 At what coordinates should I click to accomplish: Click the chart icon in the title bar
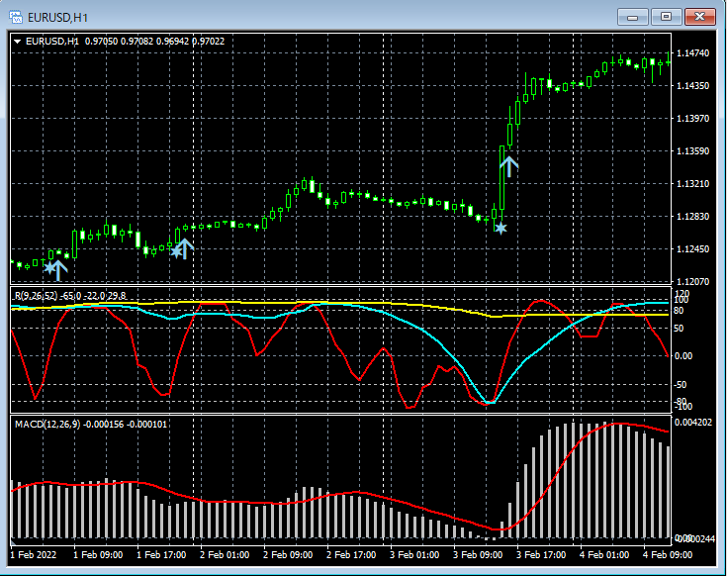17,16
